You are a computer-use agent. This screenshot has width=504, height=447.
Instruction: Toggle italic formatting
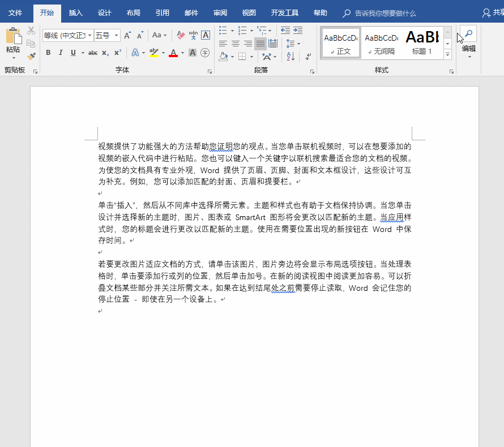click(61, 52)
